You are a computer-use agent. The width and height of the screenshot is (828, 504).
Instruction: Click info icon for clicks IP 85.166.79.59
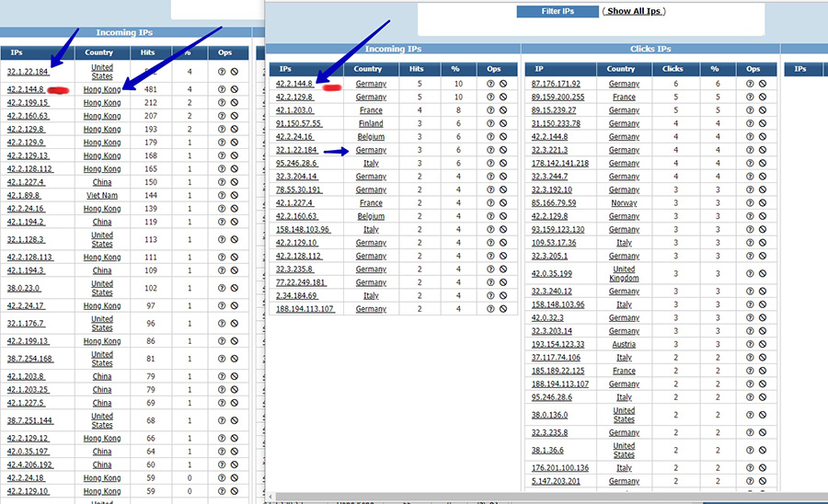point(750,202)
